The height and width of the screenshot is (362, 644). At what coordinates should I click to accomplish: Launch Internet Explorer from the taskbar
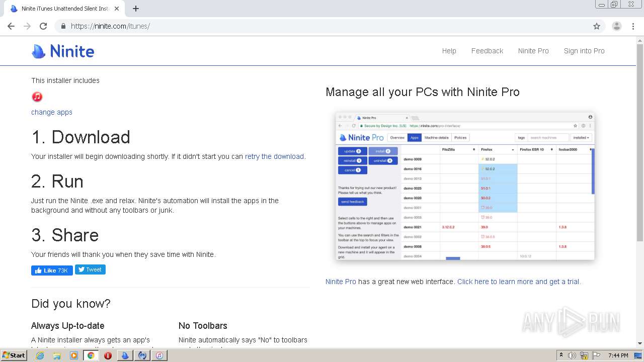pos(40,355)
